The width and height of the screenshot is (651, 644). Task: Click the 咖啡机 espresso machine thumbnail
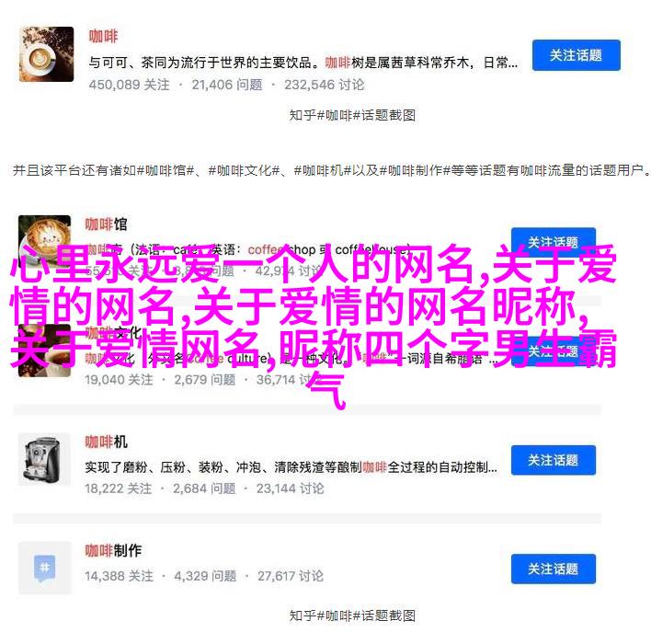tap(44, 459)
